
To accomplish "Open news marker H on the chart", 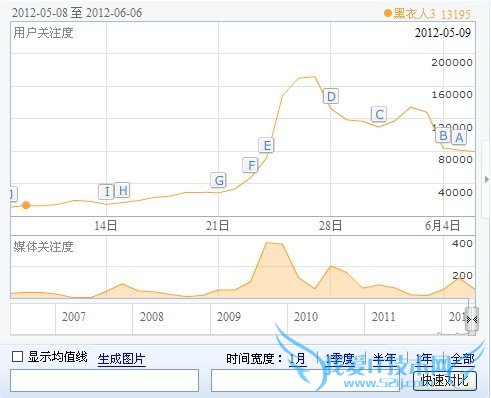I will click(x=122, y=190).
